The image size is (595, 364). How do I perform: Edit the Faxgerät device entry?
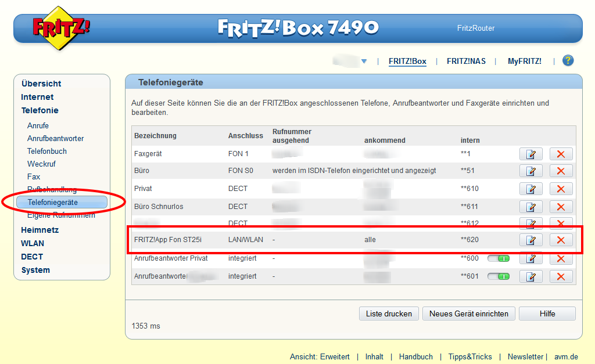pyautogui.click(x=531, y=154)
